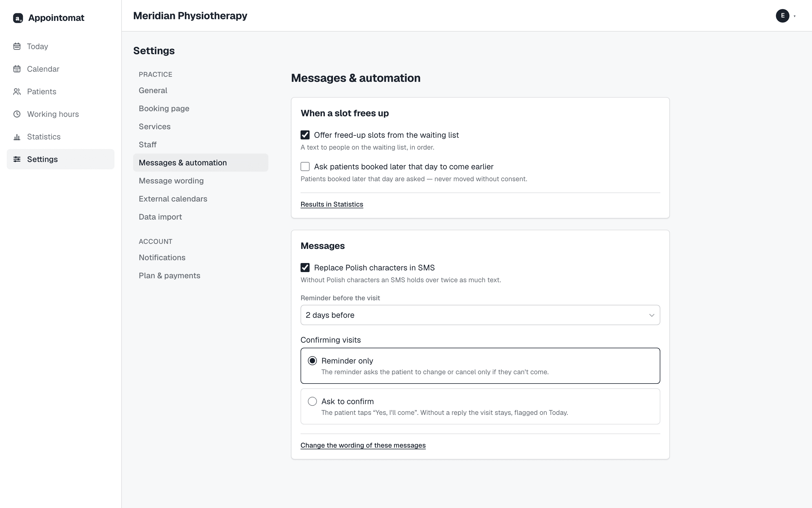This screenshot has height=508, width=812.
Task: Click the Statistics bar chart icon
Action: pyautogui.click(x=17, y=137)
